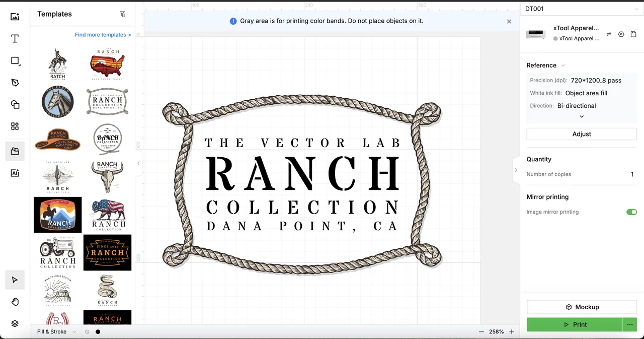Click the Adjust button
This screenshot has width=644, height=339.
pyautogui.click(x=582, y=134)
